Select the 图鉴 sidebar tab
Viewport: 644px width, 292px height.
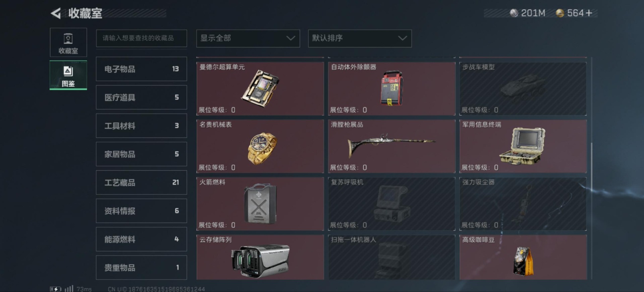(x=68, y=75)
